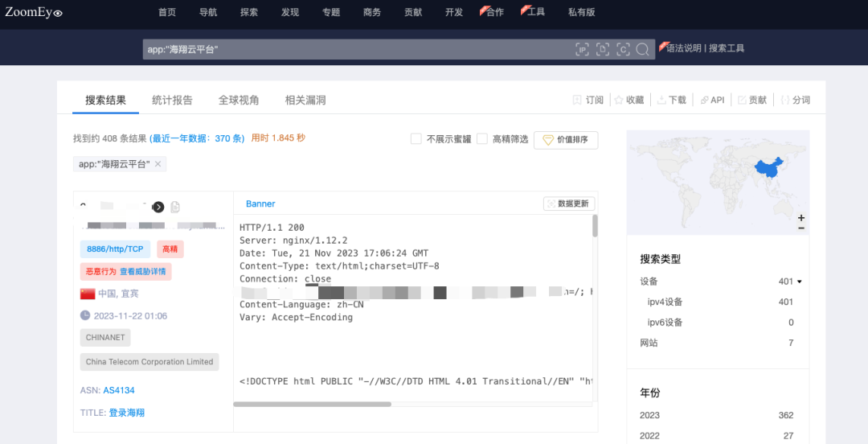Zoom out on the world map
868x444 pixels.
pos(801,228)
